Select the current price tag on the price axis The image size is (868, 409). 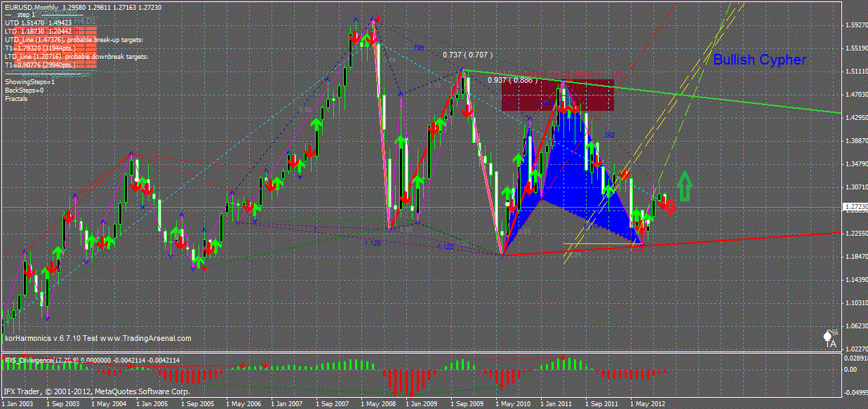click(854, 207)
